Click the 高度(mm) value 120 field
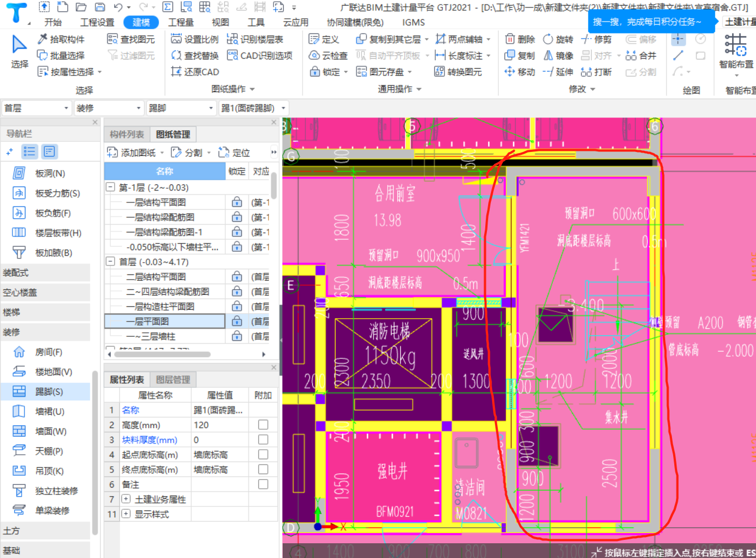This screenshot has height=558, width=756. coord(220,425)
